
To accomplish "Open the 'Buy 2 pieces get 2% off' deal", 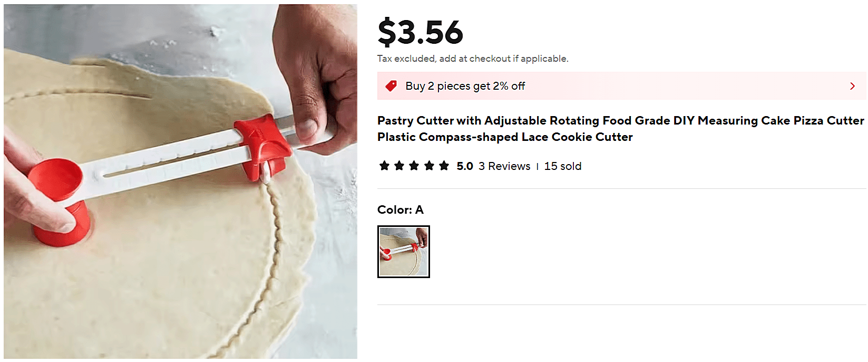I will point(465,86).
